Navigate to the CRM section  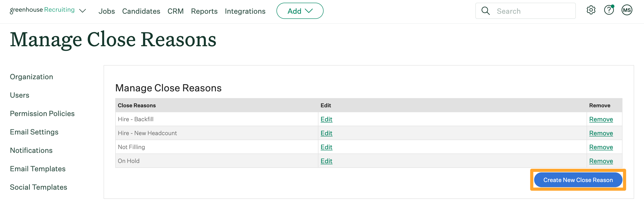pos(176,11)
